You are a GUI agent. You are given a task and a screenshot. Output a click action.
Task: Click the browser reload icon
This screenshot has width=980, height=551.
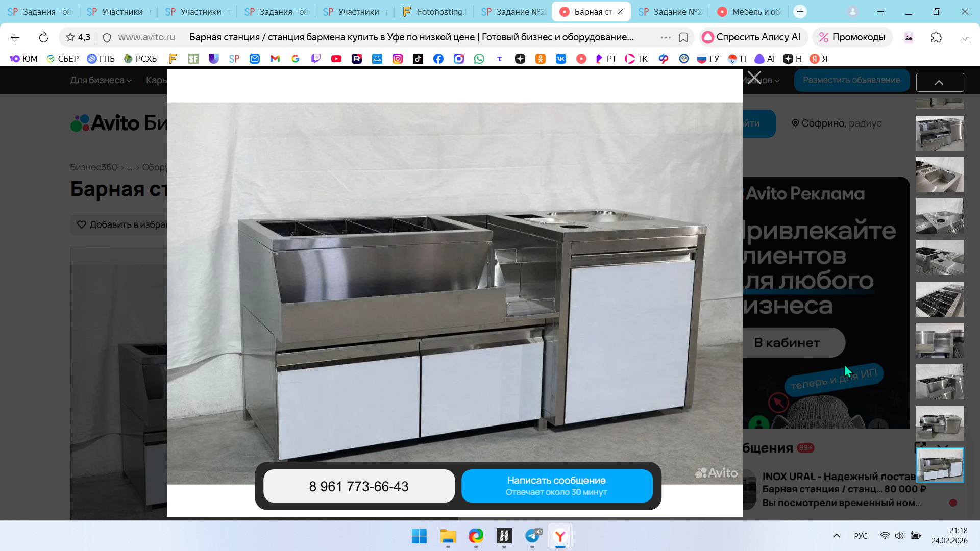[43, 37]
